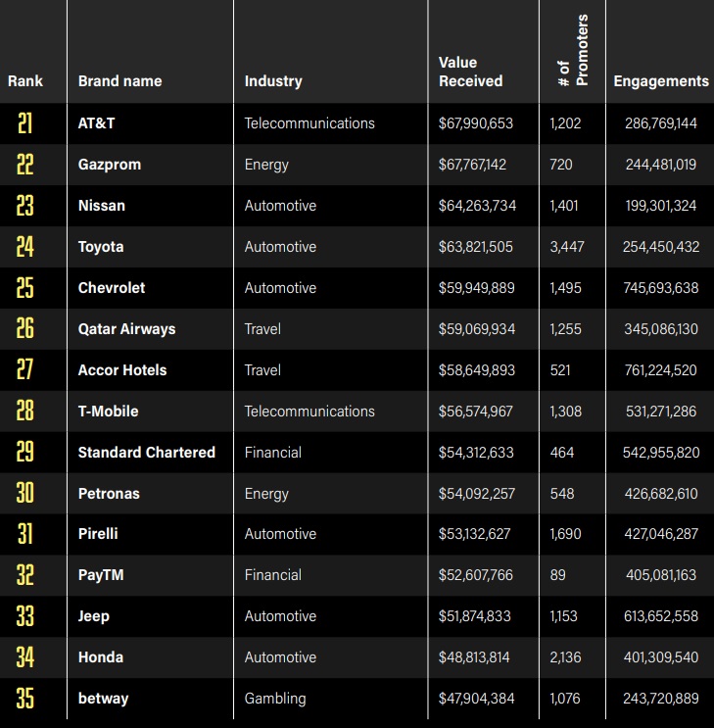Click the Gazprom brand name

pos(110,165)
